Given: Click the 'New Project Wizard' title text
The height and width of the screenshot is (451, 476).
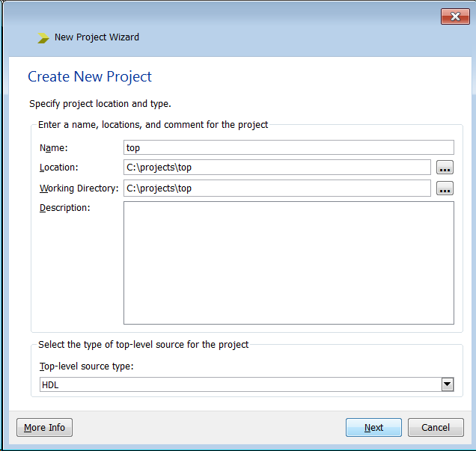Looking at the screenshot, I should point(97,37).
